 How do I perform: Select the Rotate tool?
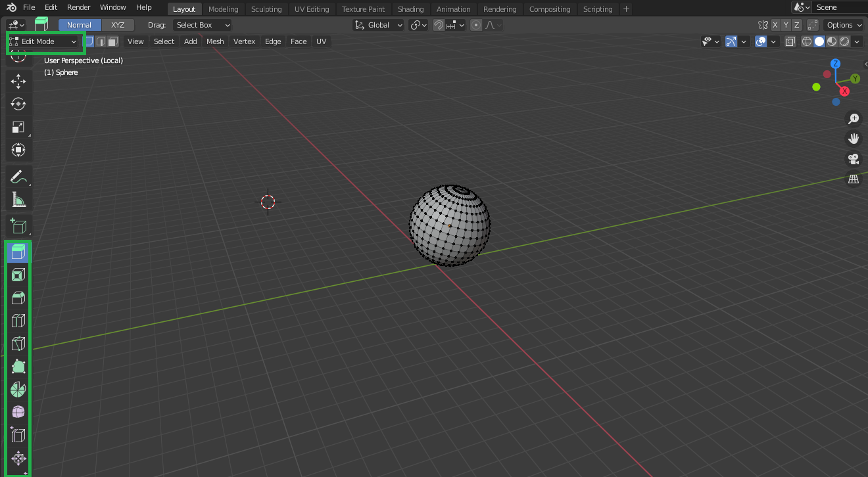(18, 104)
